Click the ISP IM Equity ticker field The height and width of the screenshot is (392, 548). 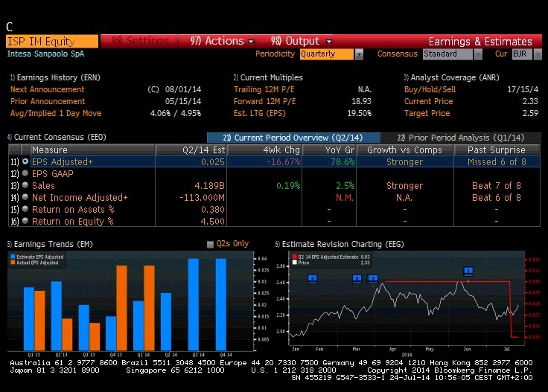(x=52, y=41)
